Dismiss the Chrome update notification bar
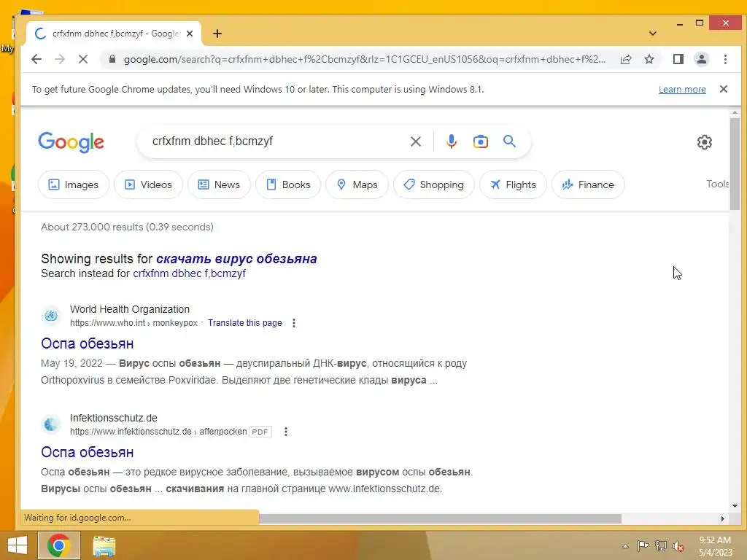 tap(723, 89)
